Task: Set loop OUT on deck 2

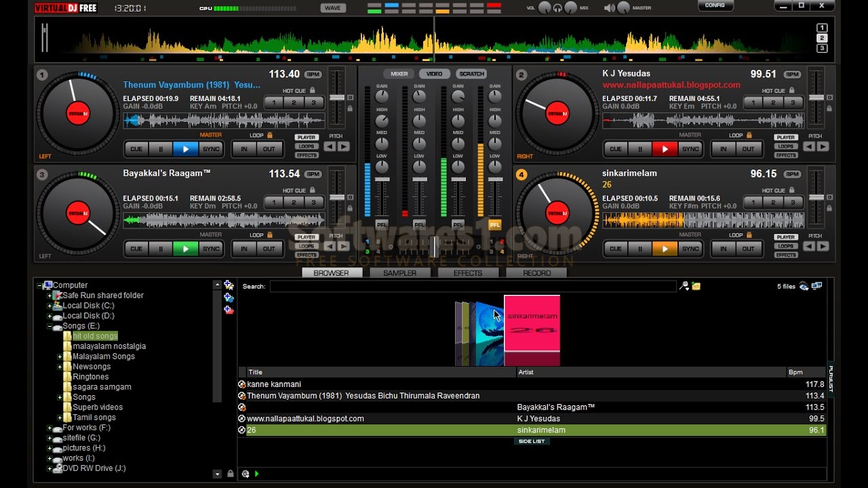Action: click(749, 149)
